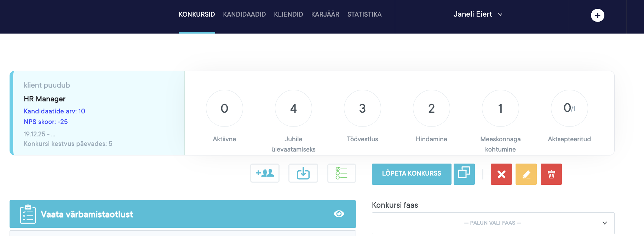Click the red trash delete button
Viewport: 644px width, 236px height.
pos(551,174)
